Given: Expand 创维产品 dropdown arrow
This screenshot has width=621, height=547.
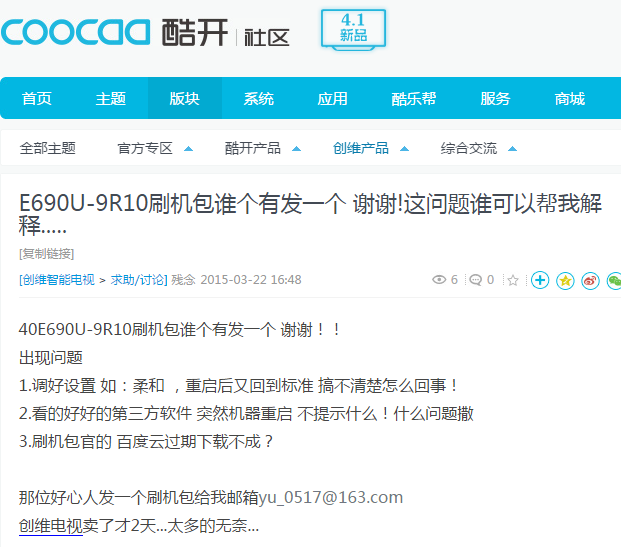Looking at the screenshot, I should (x=404, y=149).
